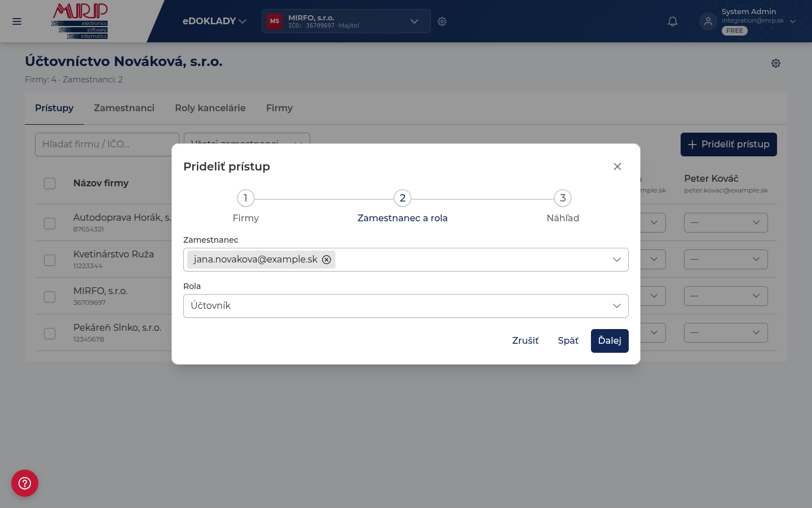This screenshot has width=812, height=508.
Task: Click the user avatar icon
Action: [x=708, y=21]
